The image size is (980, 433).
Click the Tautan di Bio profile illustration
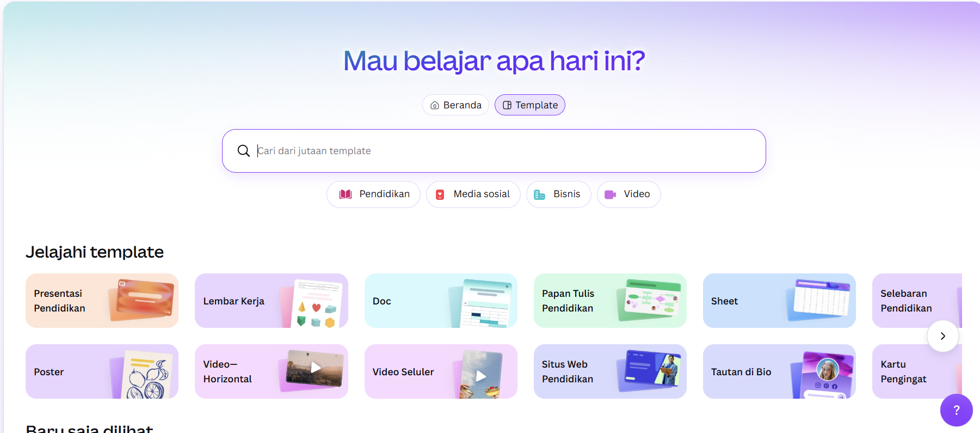click(823, 375)
